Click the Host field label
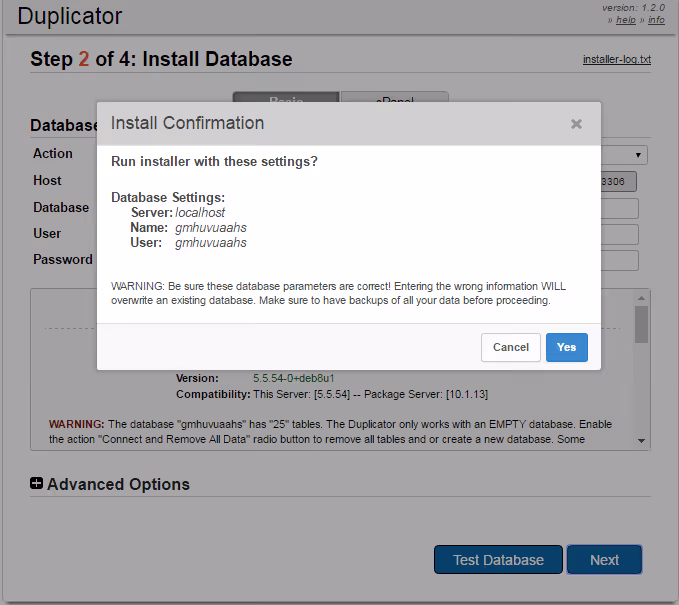The width and height of the screenshot is (679, 605). [x=47, y=181]
